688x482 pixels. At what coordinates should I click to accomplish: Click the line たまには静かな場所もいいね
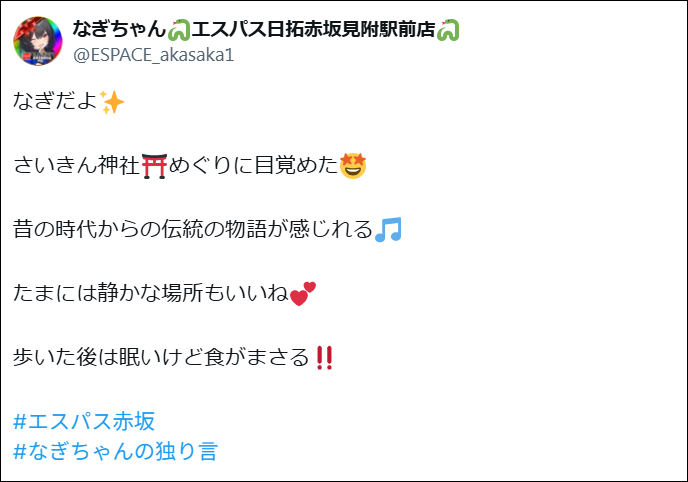(165, 293)
